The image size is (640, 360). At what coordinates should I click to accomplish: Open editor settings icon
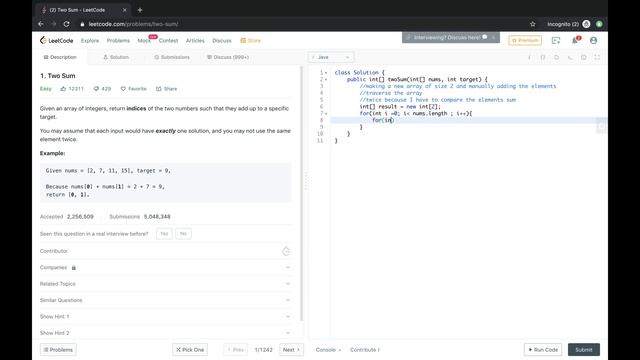(x=584, y=58)
